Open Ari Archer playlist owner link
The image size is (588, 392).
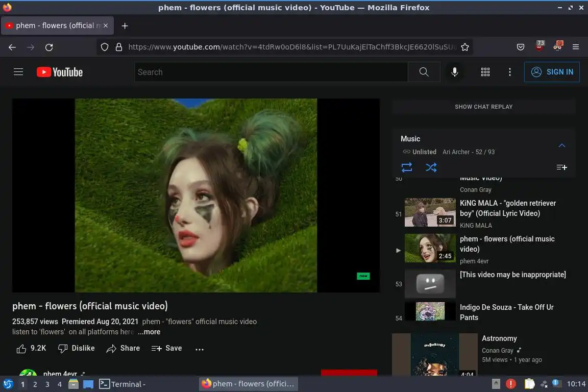pyautogui.click(x=456, y=152)
